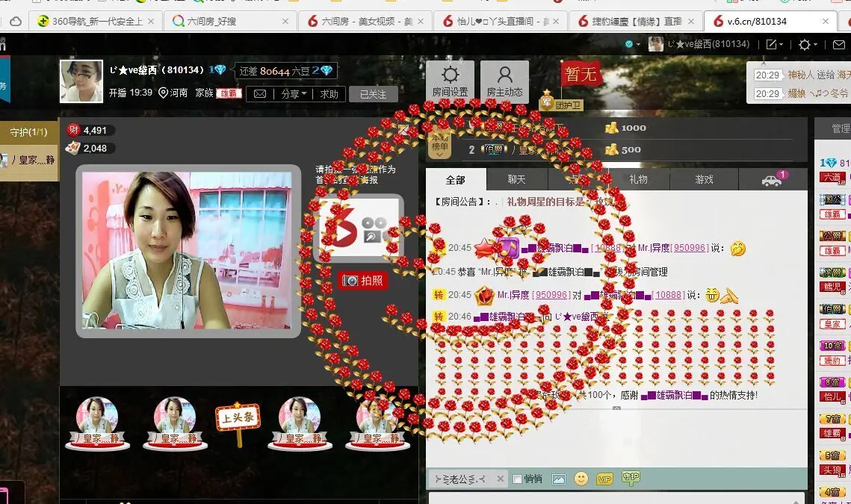Switch to the 礼物 tab
851x504 pixels.
pos(638,179)
